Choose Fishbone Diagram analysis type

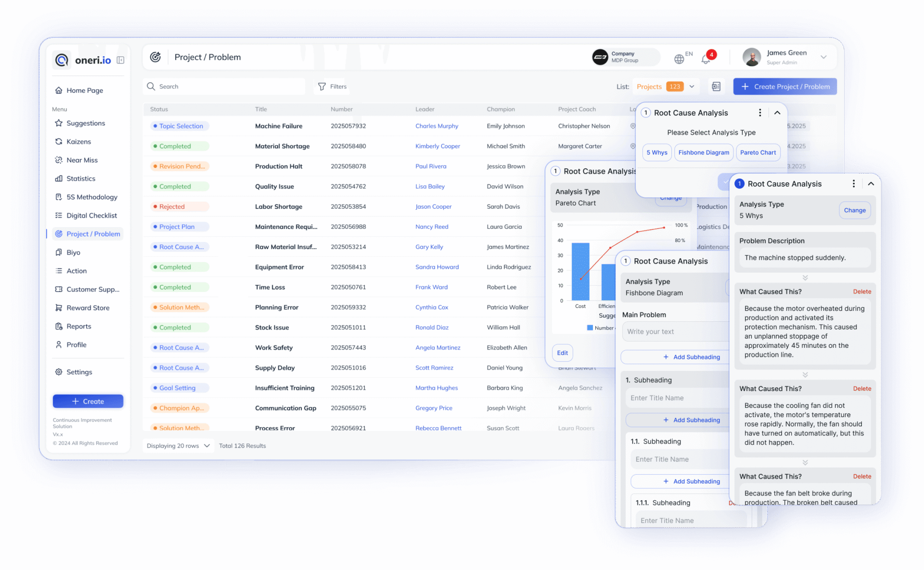(x=703, y=152)
